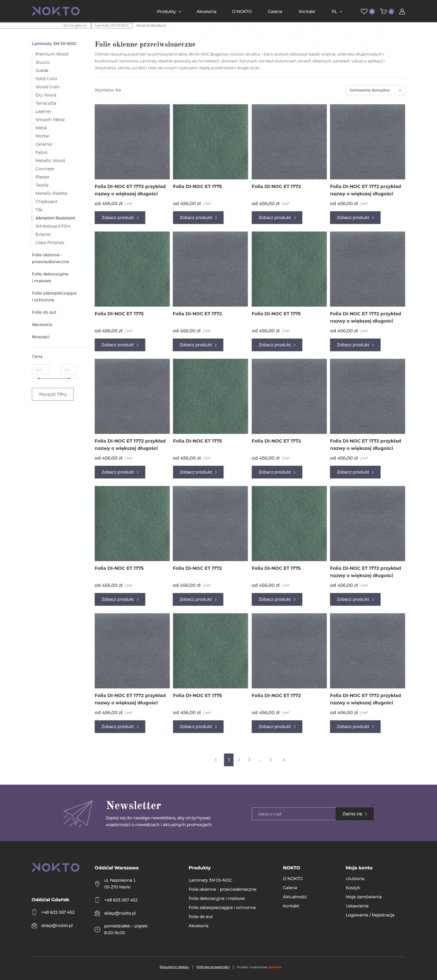Click the Do maximum price field
Screen dimensions: 437x980
68,370
